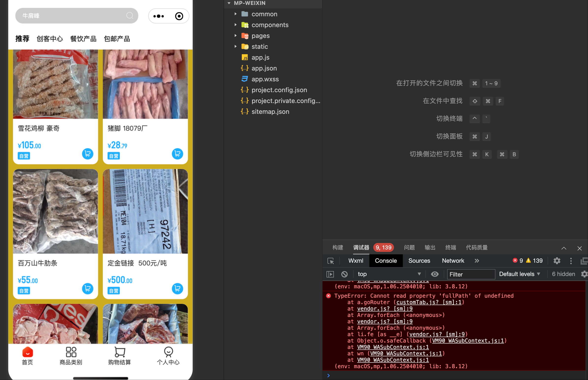The height and width of the screenshot is (380, 588).
Task: Click the element inspector picker icon
Action: pos(331,261)
